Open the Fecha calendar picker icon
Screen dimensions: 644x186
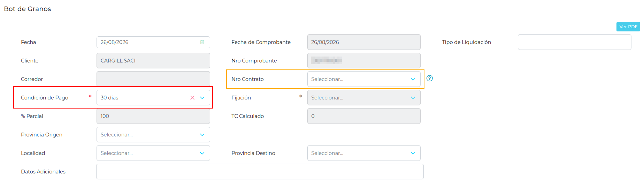tap(202, 42)
